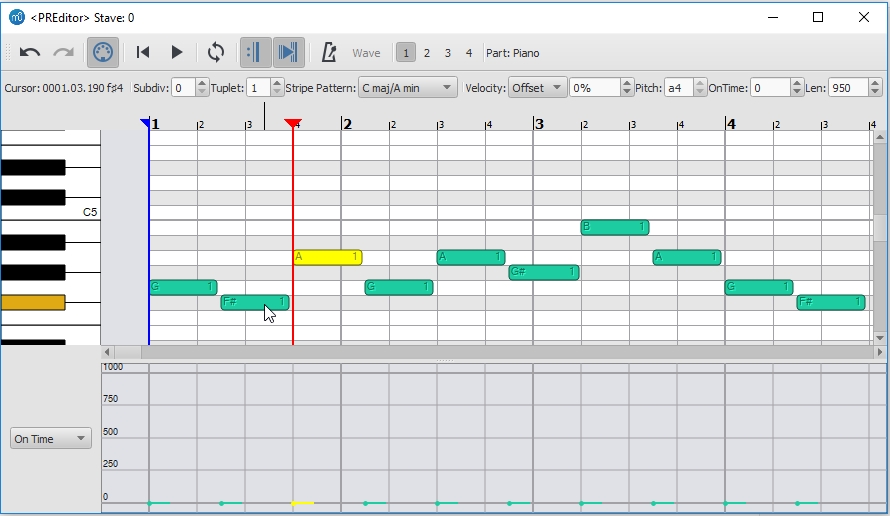This screenshot has width=890, height=516.
Task: Click the Wave button
Action: (x=366, y=53)
